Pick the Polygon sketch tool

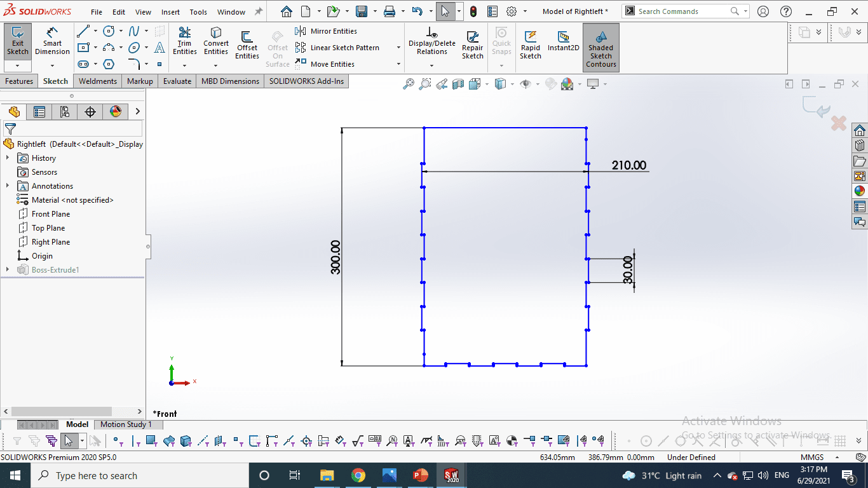[109, 64]
